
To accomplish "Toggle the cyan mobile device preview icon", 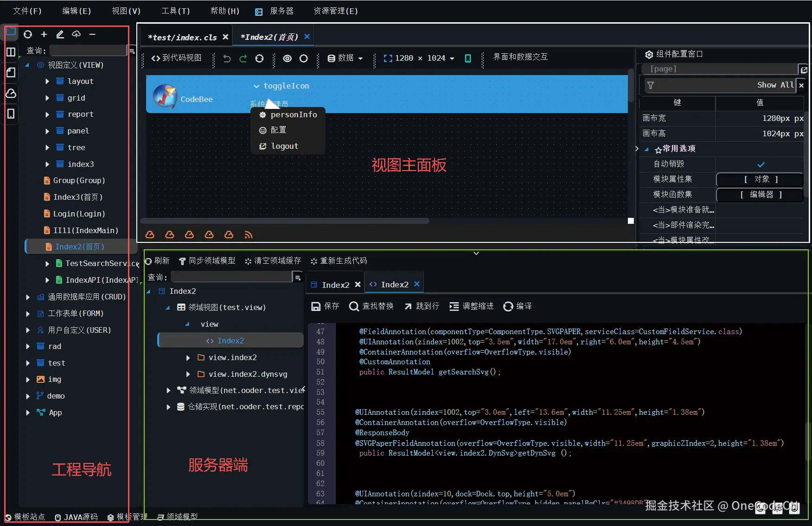I will click(x=468, y=58).
